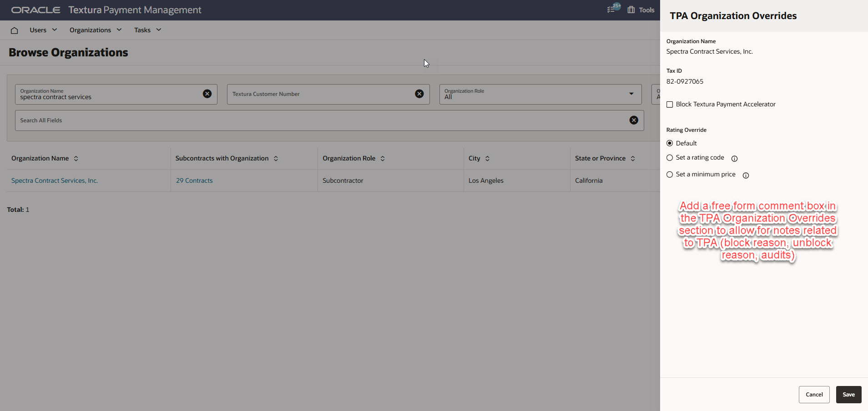
Task: Open the tasks notification icon with 25+ badge
Action: coord(613,8)
